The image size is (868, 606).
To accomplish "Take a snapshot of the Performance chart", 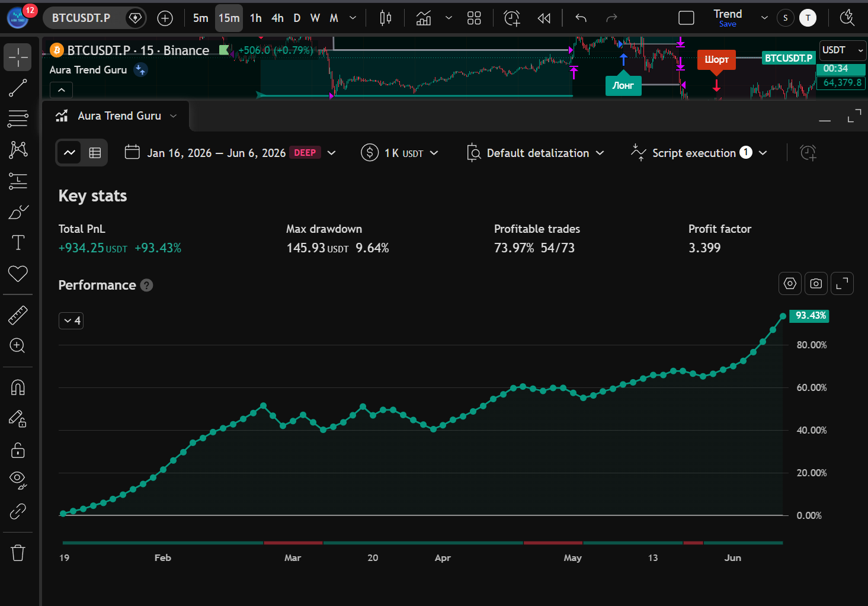I will [x=816, y=284].
